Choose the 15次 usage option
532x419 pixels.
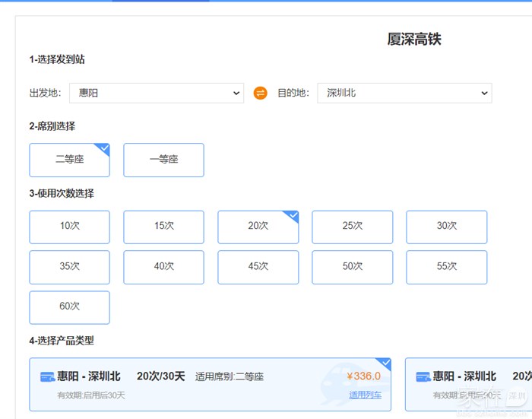163,227
